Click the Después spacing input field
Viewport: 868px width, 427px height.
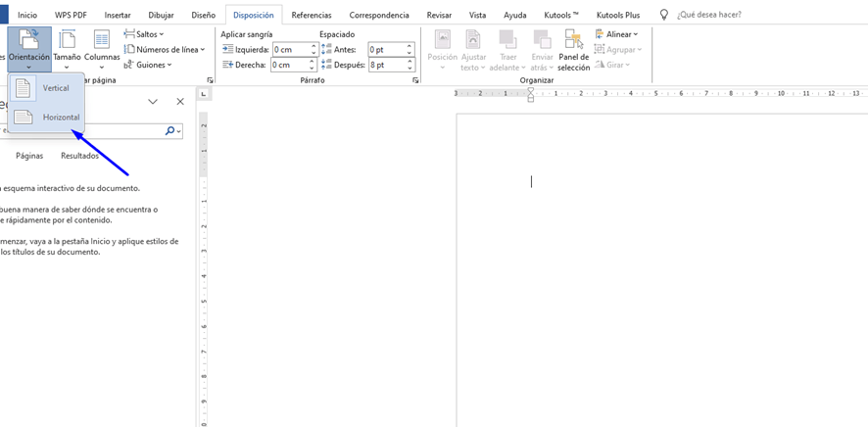(387, 65)
